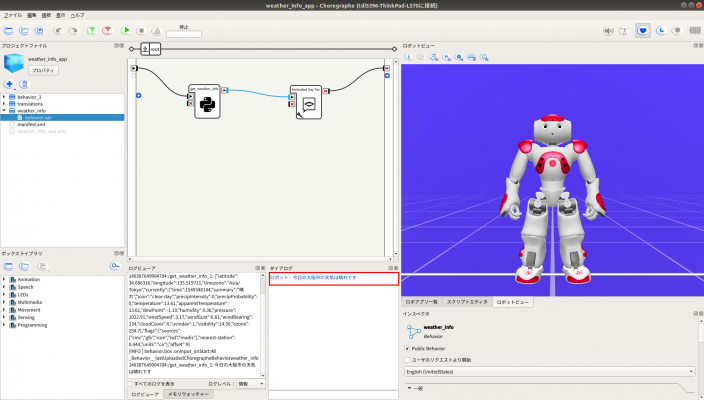Click the Save project toolbar icon
Screen dimensions: 704x400
[x=38, y=31]
